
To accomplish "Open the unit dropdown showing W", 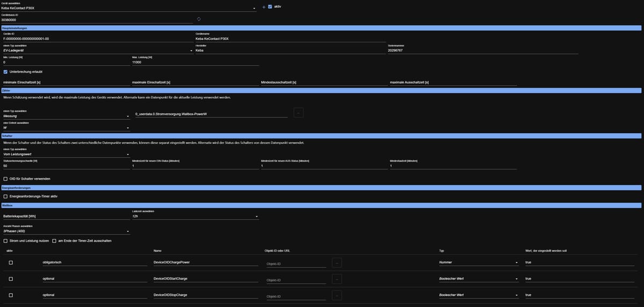I will (67, 128).
